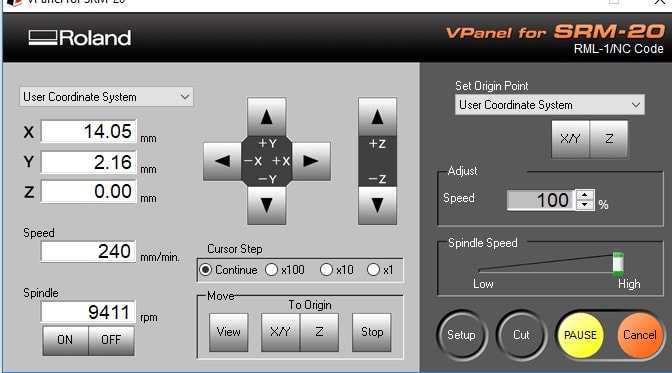Screen dimensions: 672x373
Task: Set Z origin point
Action: pos(609,139)
